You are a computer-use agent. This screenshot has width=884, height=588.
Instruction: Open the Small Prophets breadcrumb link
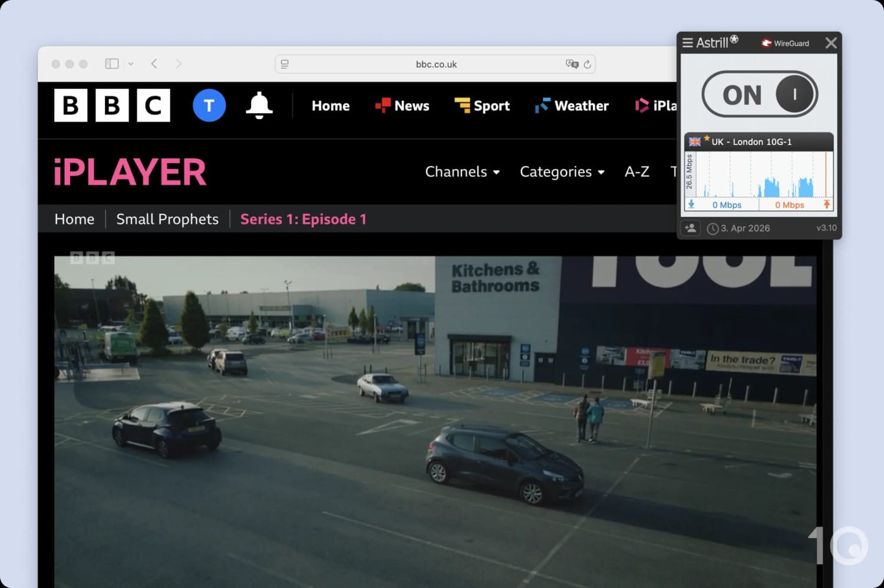(x=167, y=219)
